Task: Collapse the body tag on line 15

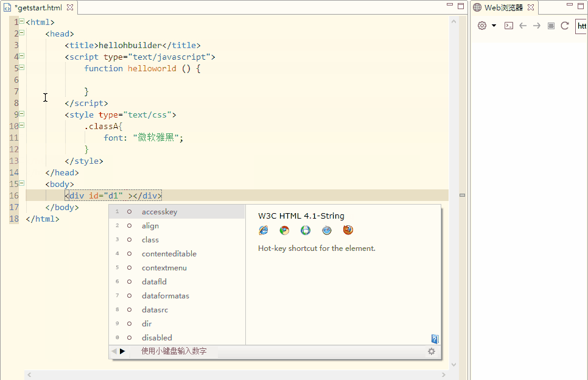Action: 22,183
